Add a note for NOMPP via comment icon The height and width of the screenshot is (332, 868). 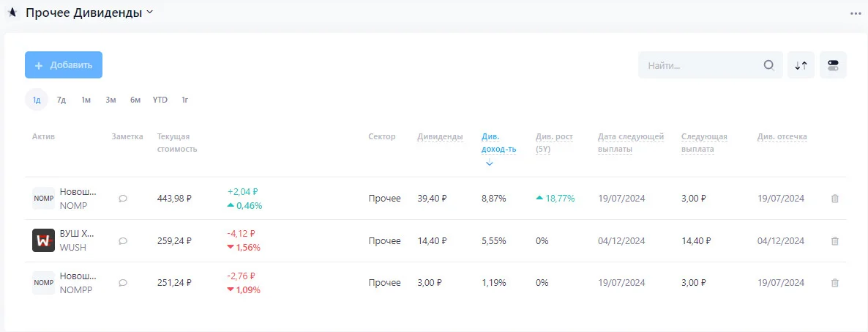(x=123, y=283)
